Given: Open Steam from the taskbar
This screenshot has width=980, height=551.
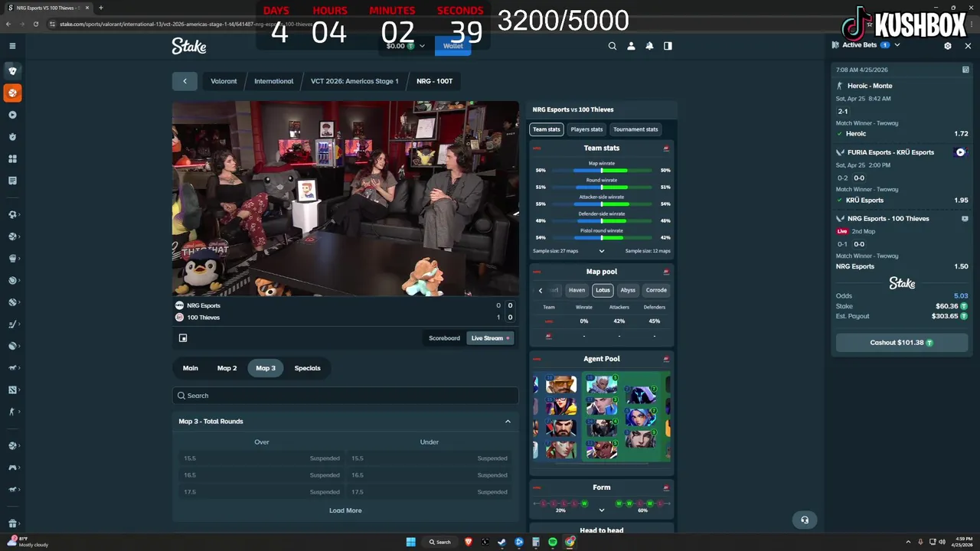Looking at the screenshot, I should coord(502,542).
